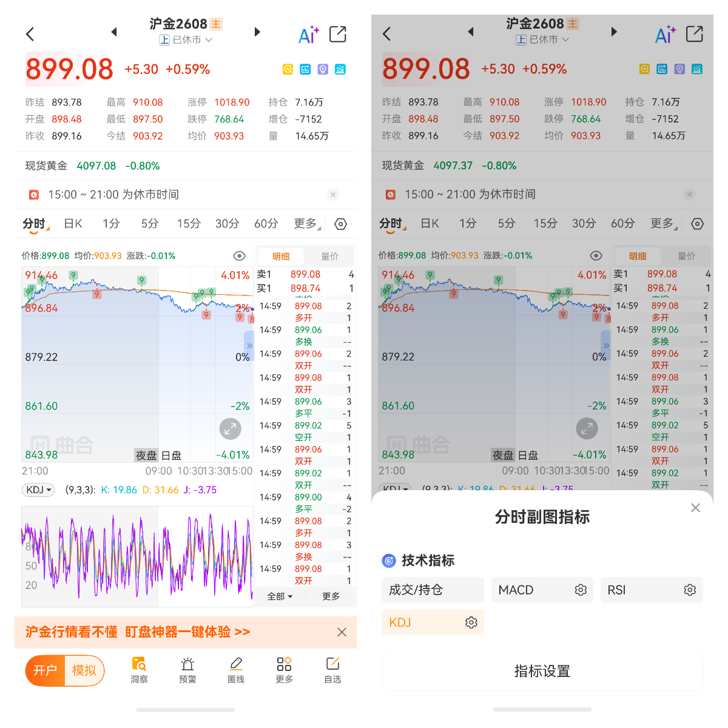Open chart settings hexagon icon on left screen
The height and width of the screenshot is (728, 728).
(x=341, y=224)
